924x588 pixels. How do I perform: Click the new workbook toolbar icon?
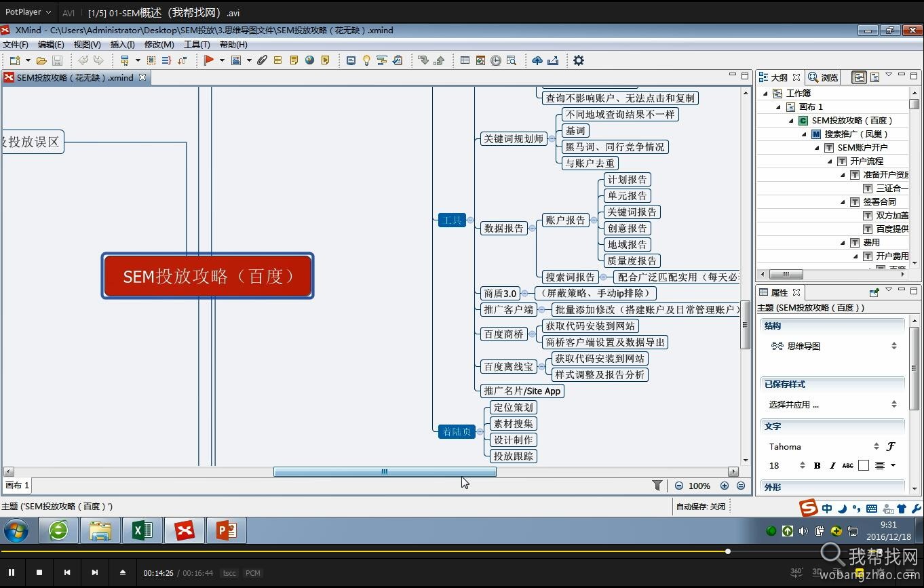[x=15, y=60]
